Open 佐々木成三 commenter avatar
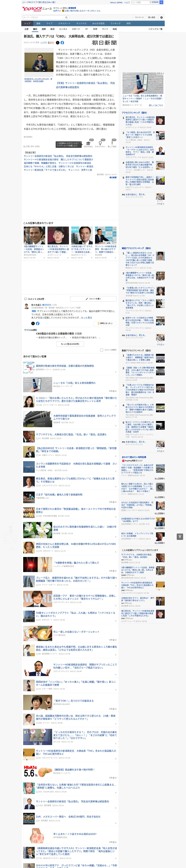Image resolution: width=186 pixels, height=868 pixels. [26, 306]
